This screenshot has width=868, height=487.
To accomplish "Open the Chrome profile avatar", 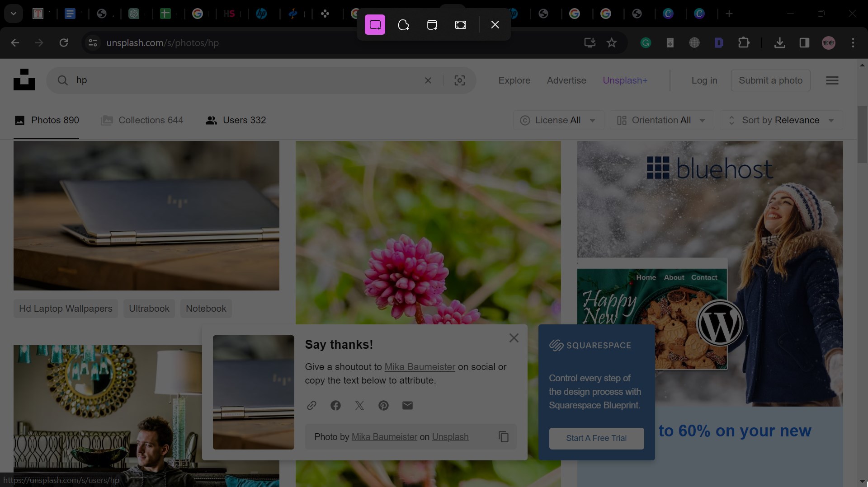I will tap(829, 43).
